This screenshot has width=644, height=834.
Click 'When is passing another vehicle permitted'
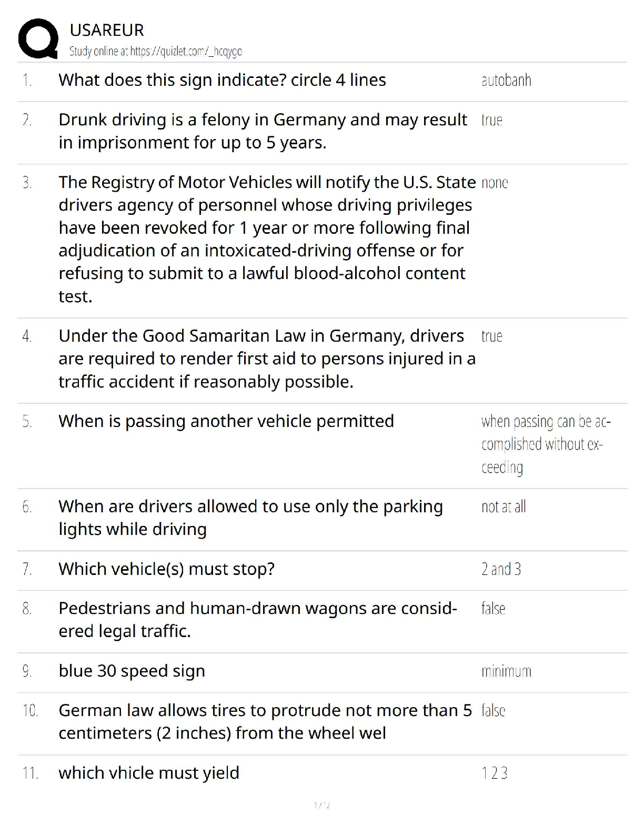coord(226,421)
